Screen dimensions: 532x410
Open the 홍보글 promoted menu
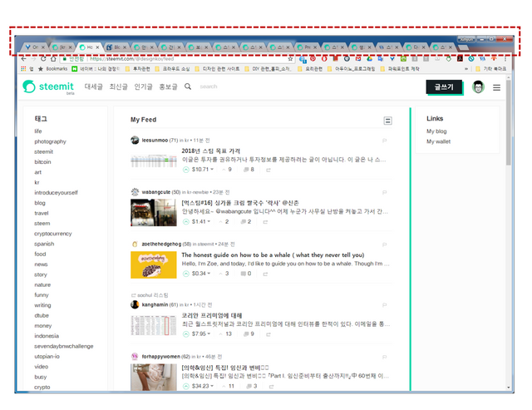coord(168,86)
